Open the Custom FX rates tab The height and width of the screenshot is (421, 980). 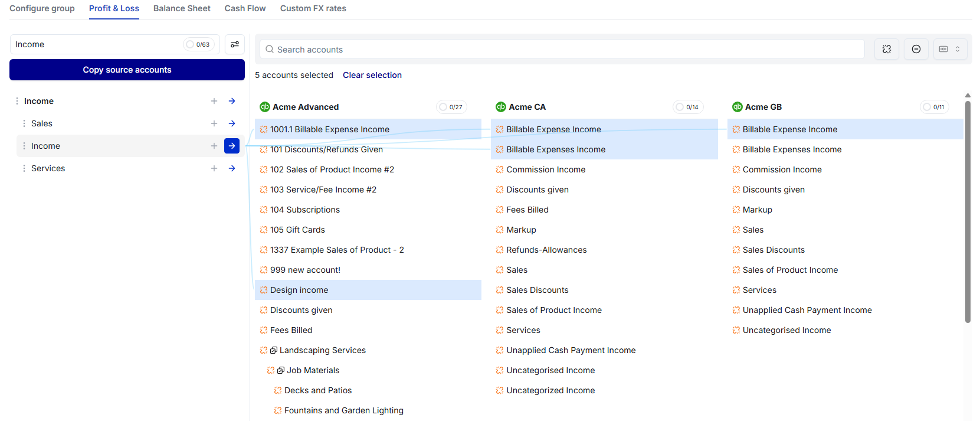pos(313,8)
